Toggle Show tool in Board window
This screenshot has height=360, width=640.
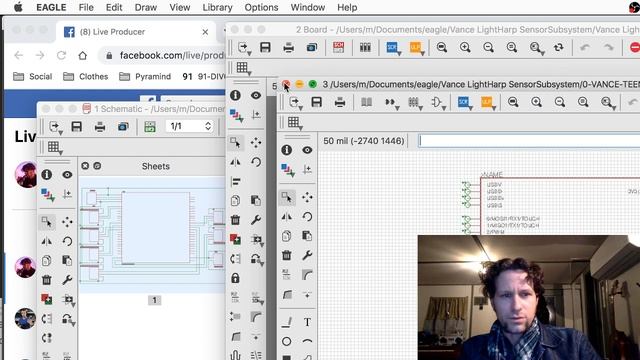[256, 95]
